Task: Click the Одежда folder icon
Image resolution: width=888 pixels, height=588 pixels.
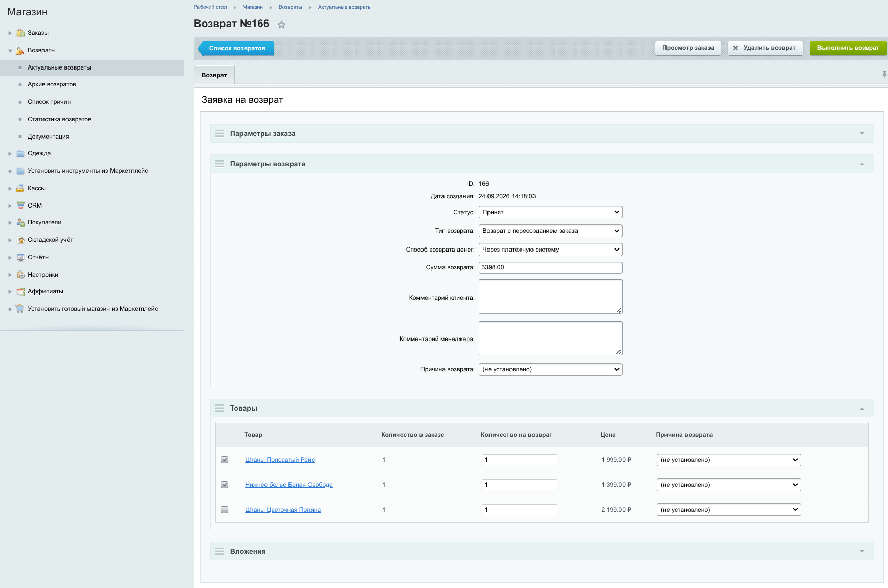Action: (20, 153)
